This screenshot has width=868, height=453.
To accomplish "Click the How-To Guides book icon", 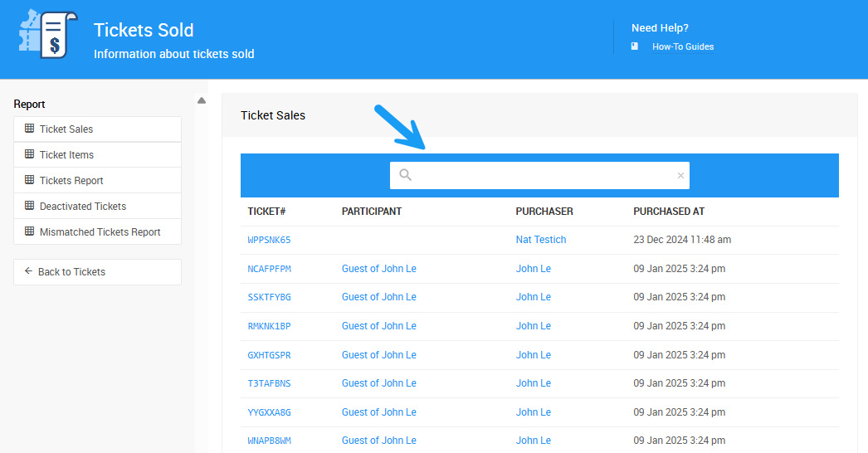I will click(x=635, y=46).
